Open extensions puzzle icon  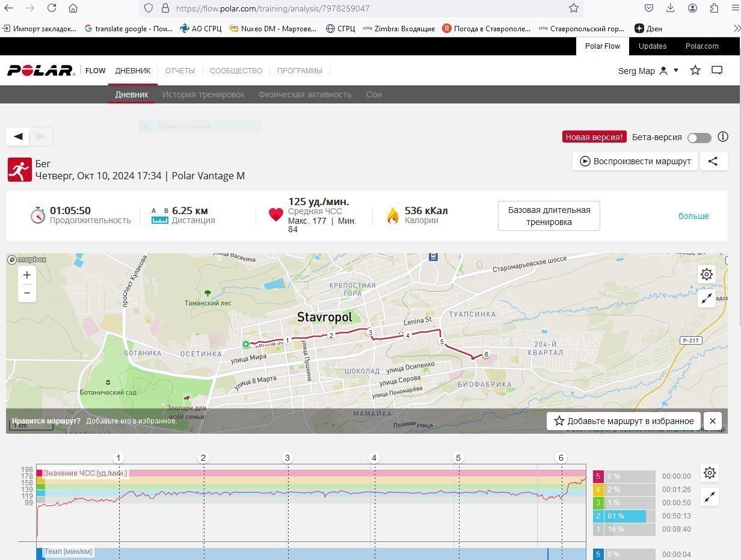(x=714, y=8)
